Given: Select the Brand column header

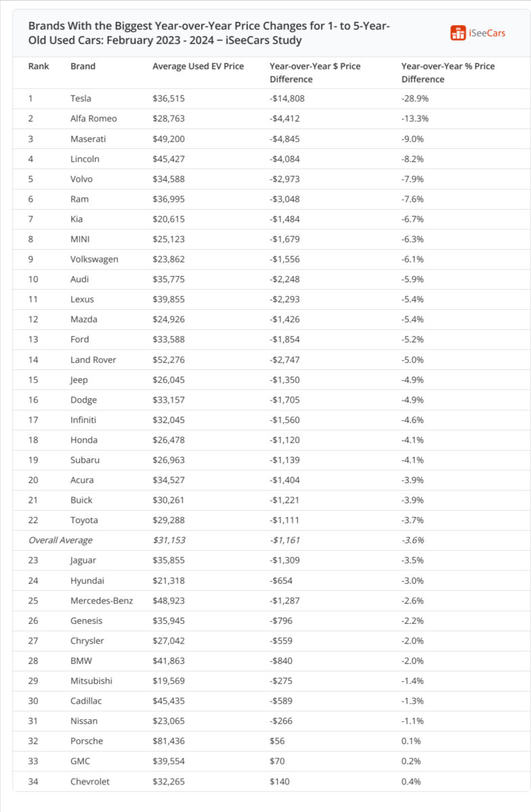Looking at the screenshot, I should [x=83, y=66].
